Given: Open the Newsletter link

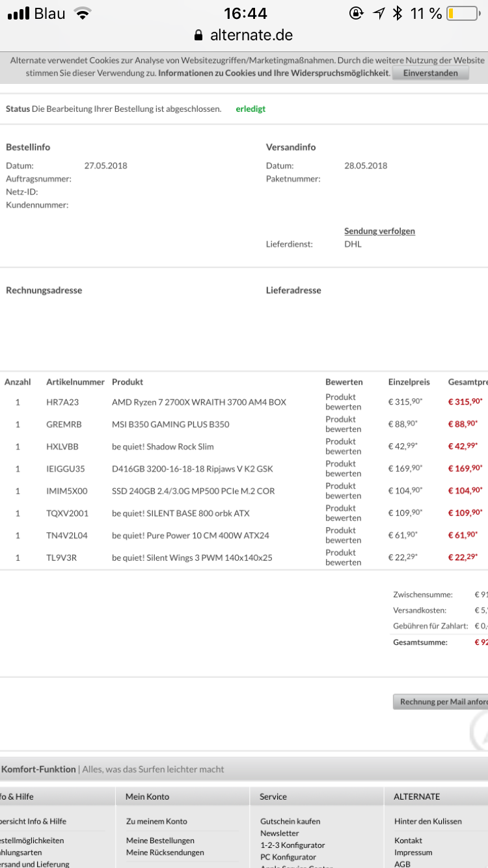Looking at the screenshot, I should [280, 833].
